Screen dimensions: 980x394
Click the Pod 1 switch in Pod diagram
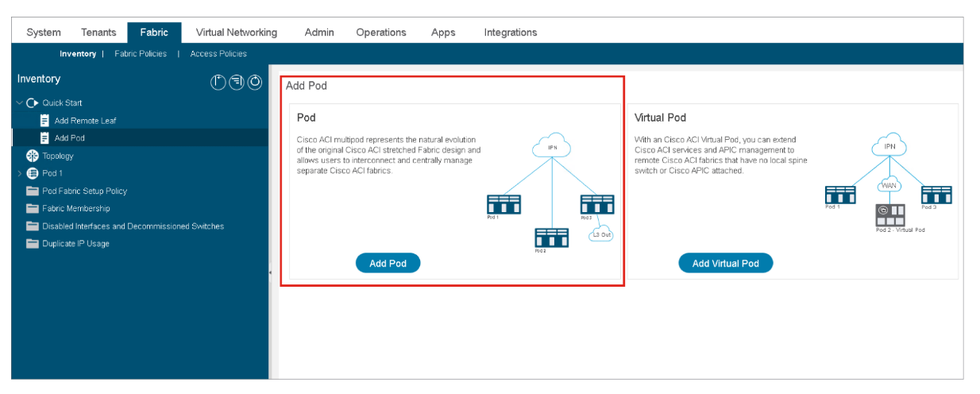tap(504, 205)
